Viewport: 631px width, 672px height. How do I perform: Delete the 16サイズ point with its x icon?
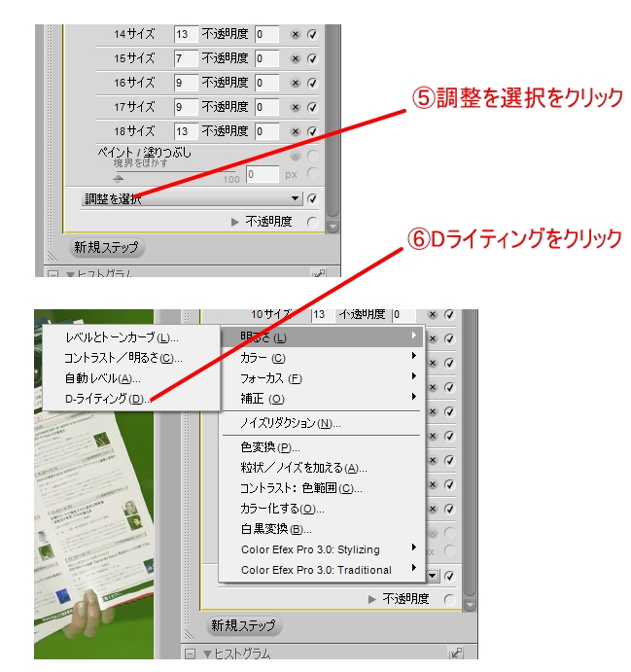(x=296, y=83)
